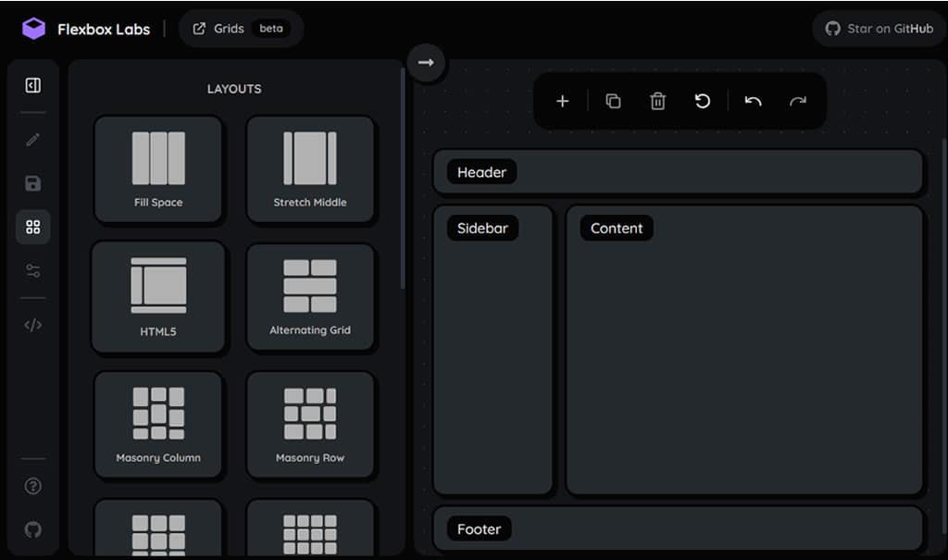This screenshot has height=560, width=948.
Task: Select the Masonry Column layout
Action: (x=158, y=425)
